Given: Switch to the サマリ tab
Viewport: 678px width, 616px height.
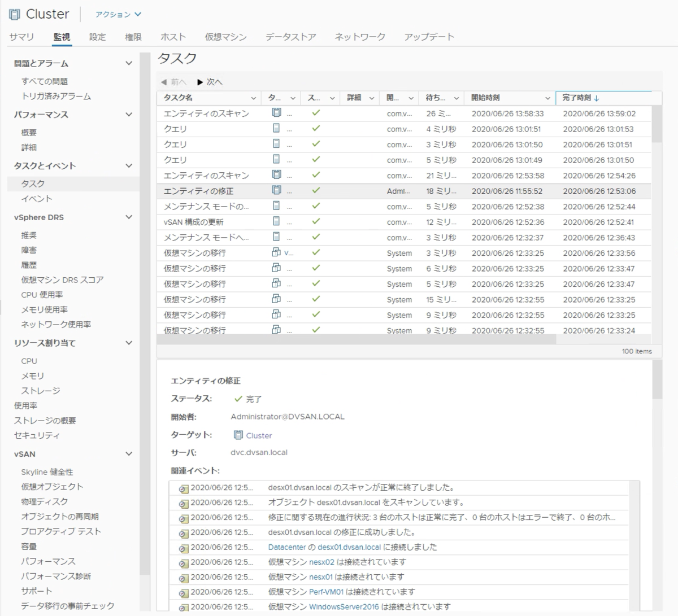Looking at the screenshot, I should click(x=21, y=37).
